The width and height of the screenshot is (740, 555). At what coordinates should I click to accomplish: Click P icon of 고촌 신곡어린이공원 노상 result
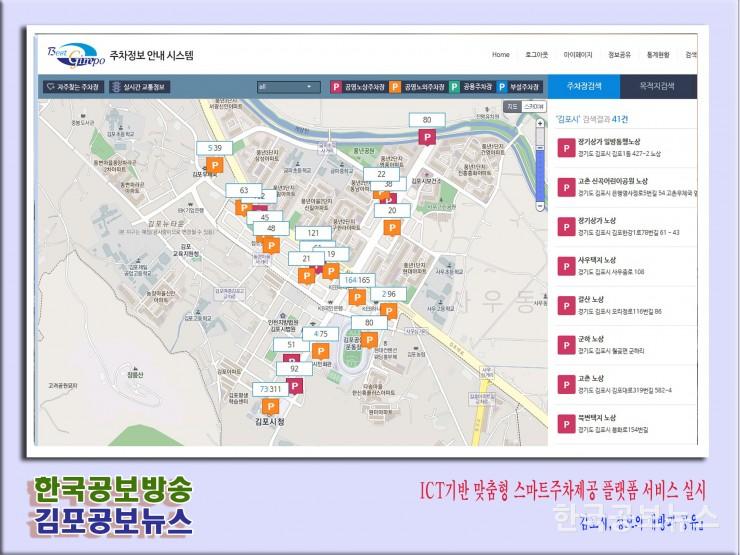click(566, 187)
